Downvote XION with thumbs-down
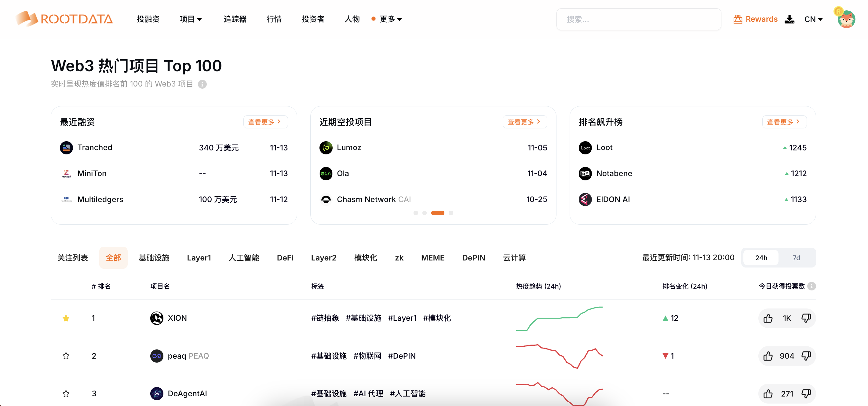The image size is (868, 406). coord(806,318)
